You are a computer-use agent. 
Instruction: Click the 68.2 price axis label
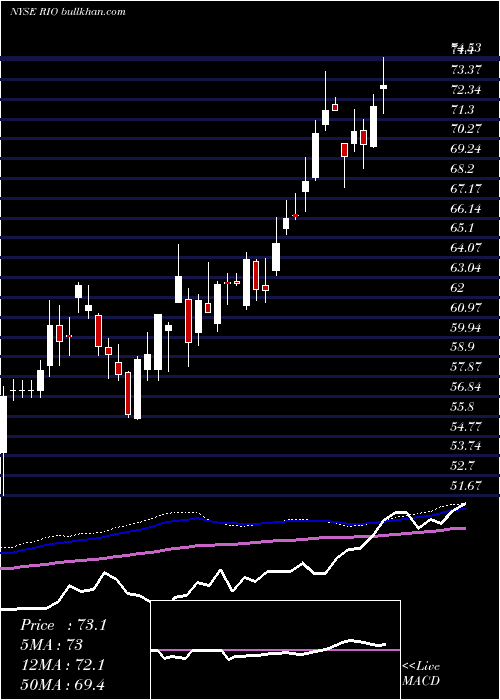(463, 169)
